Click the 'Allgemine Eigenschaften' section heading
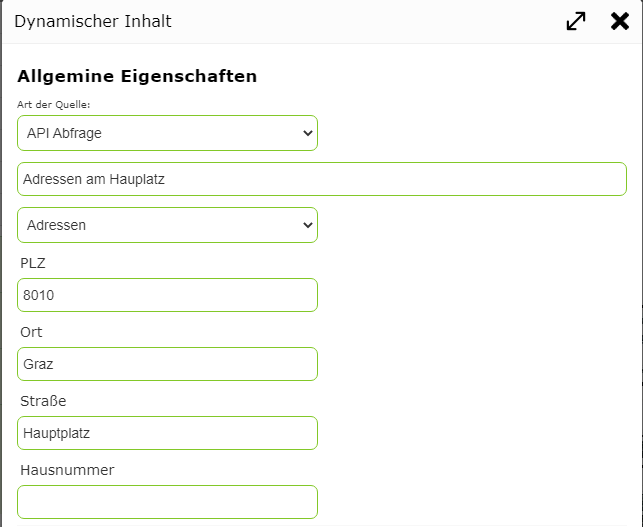Screen dimensions: 643x527 tap(137, 76)
